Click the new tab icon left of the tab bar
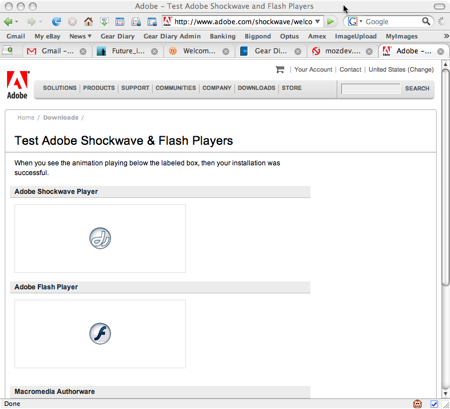Screen dimensions: 450x409 (x=8, y=51)
